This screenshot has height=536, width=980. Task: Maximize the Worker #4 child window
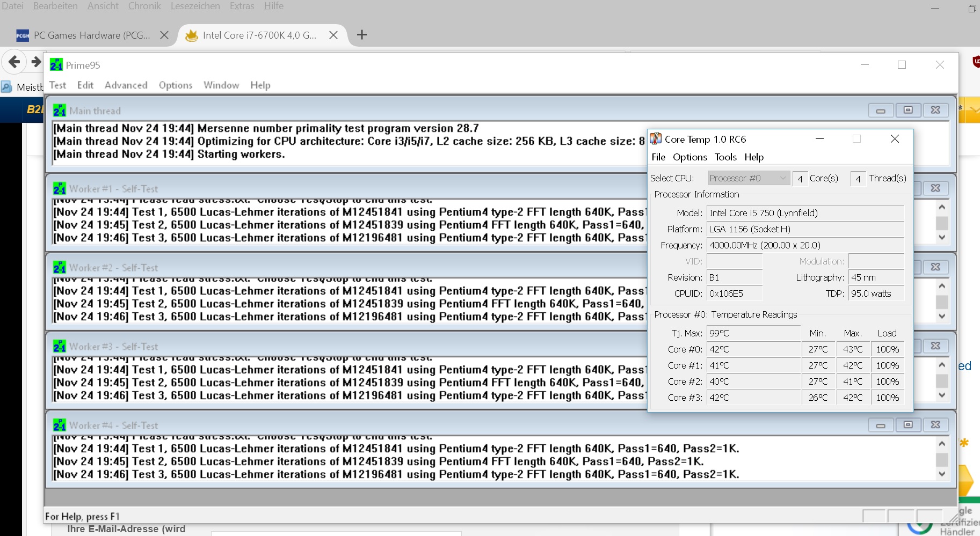click(x=908, y=425)
